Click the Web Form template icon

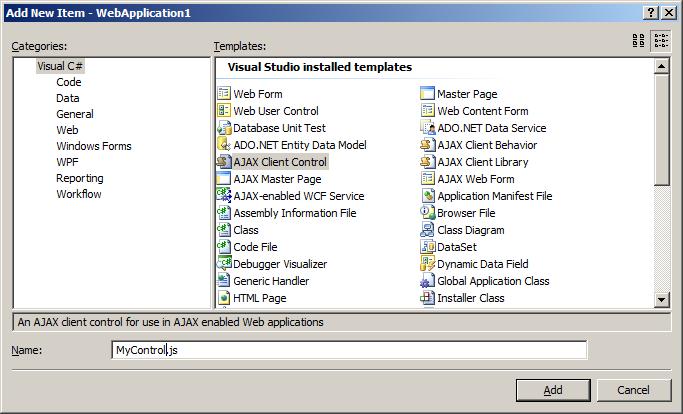[x=224, y=94]
